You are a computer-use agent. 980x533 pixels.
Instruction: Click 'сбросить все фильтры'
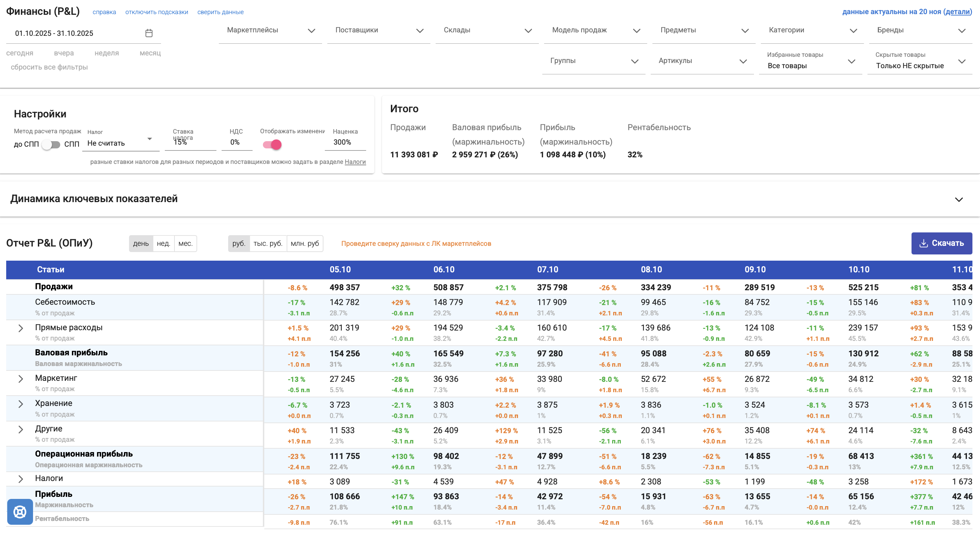(50, 67)
